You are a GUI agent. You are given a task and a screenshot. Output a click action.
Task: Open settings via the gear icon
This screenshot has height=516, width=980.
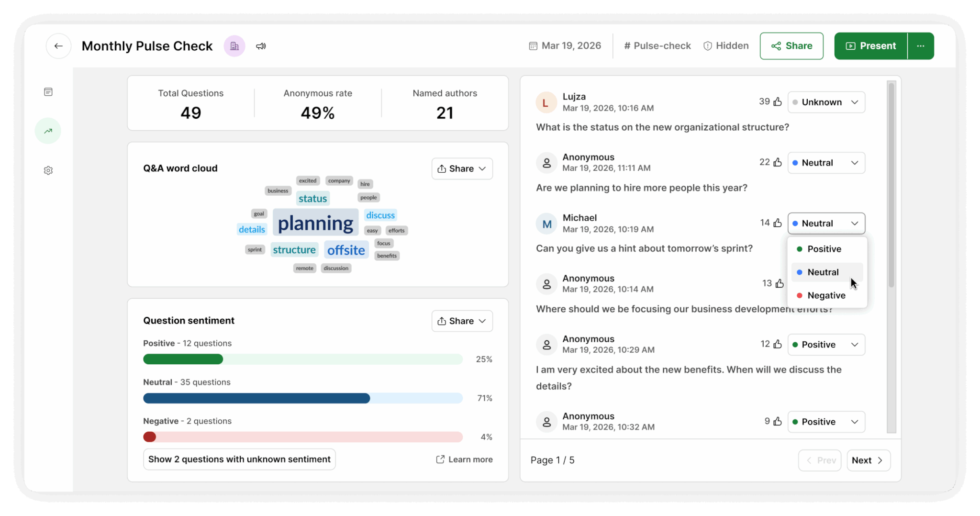(48, 170)
